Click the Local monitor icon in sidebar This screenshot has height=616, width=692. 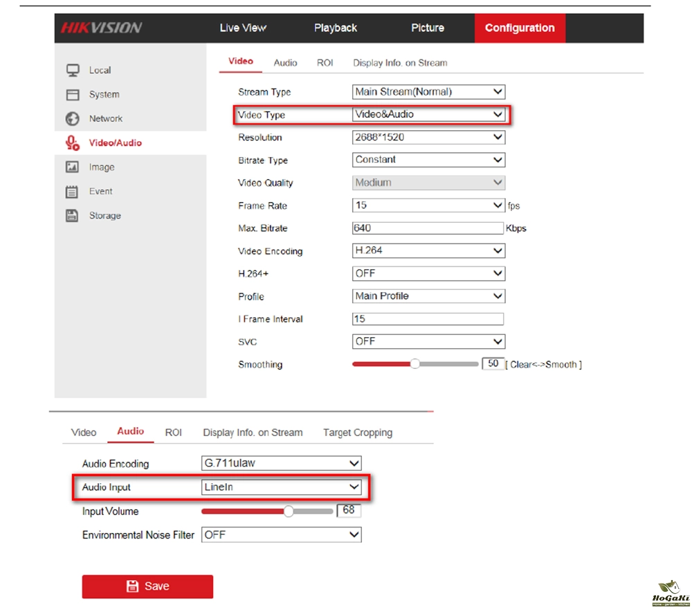click(x=72, y=70)
